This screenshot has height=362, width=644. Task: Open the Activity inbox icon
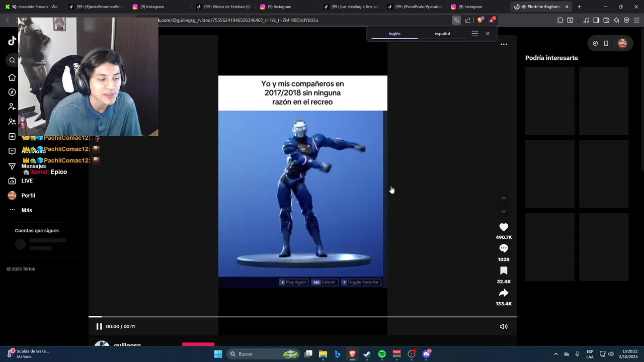click(12, 151)
